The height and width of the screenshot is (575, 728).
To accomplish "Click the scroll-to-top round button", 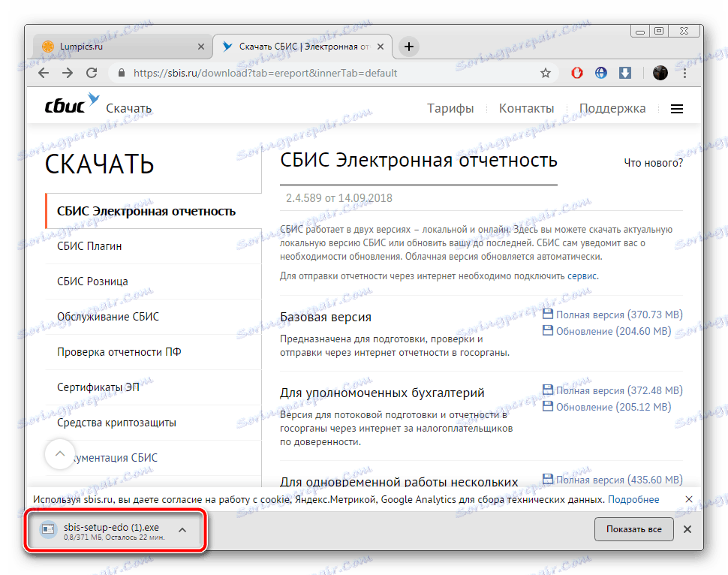I will 60,454.
